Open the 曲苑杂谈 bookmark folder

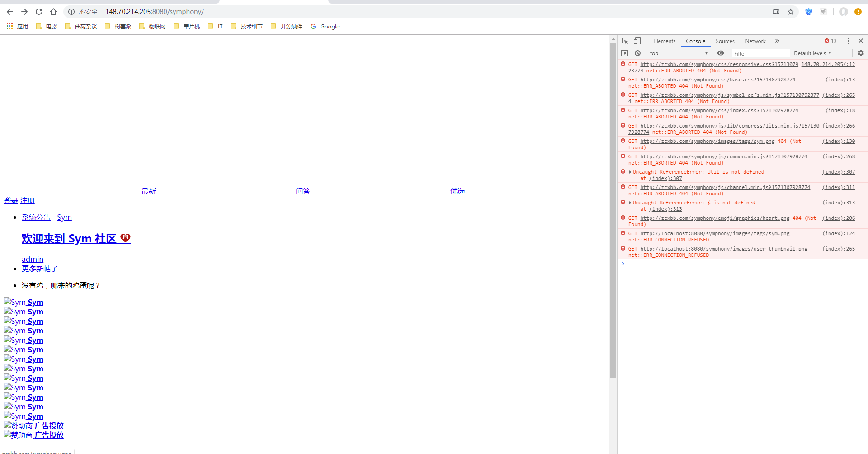(81, 26)
